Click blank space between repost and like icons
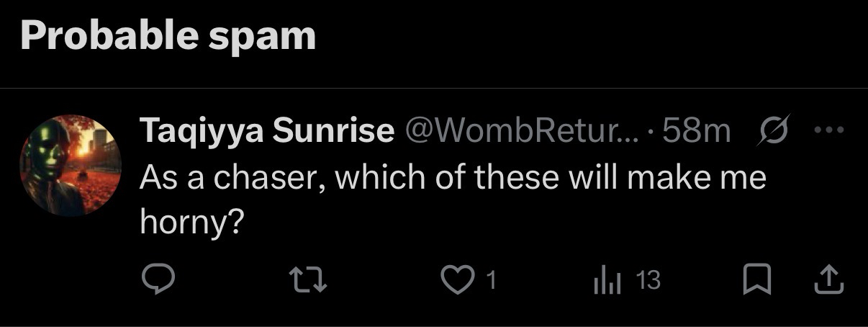 pos(381,281)
